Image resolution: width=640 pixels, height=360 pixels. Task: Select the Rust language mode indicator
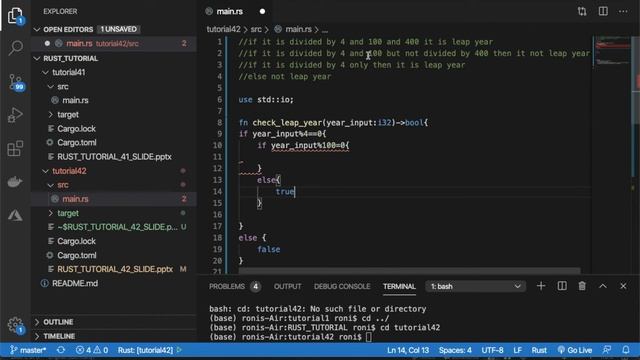pyautogui.click(x=539, y=350)
